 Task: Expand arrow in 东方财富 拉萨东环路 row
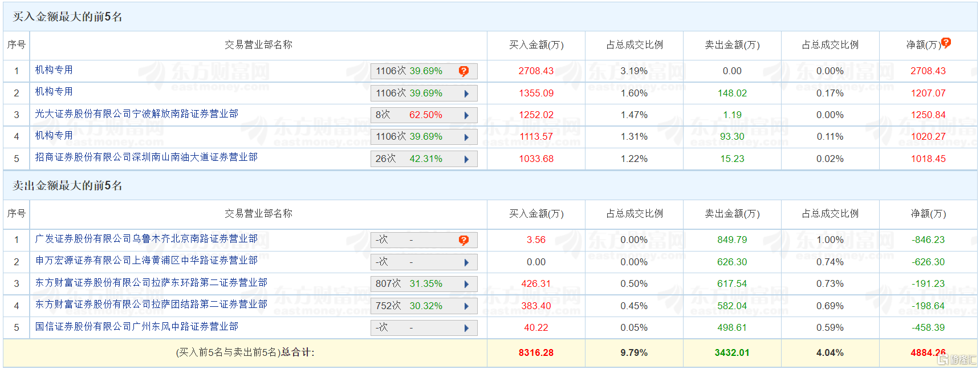coord(466,284)
